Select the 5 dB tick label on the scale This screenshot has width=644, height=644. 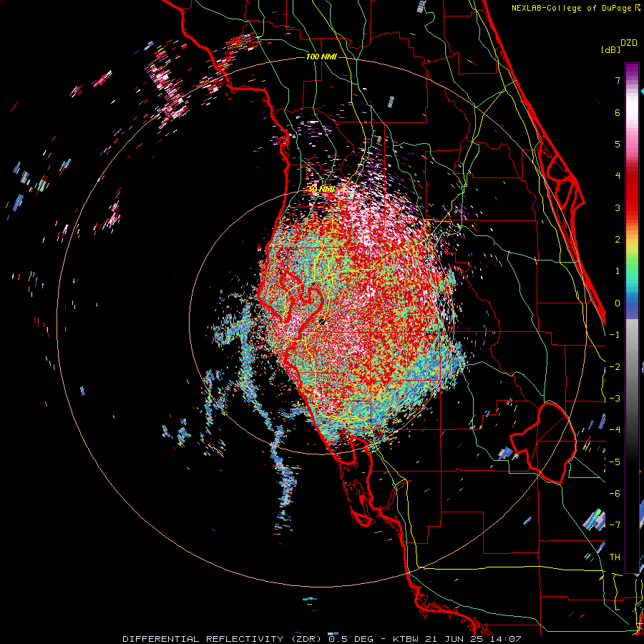tap(618, 144)
